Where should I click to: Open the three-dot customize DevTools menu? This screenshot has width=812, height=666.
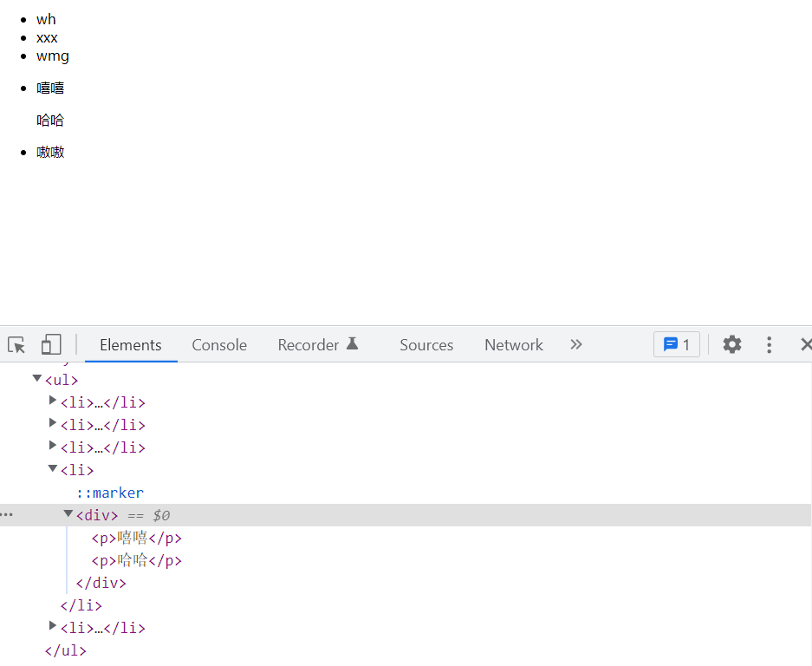pos(769,344)
